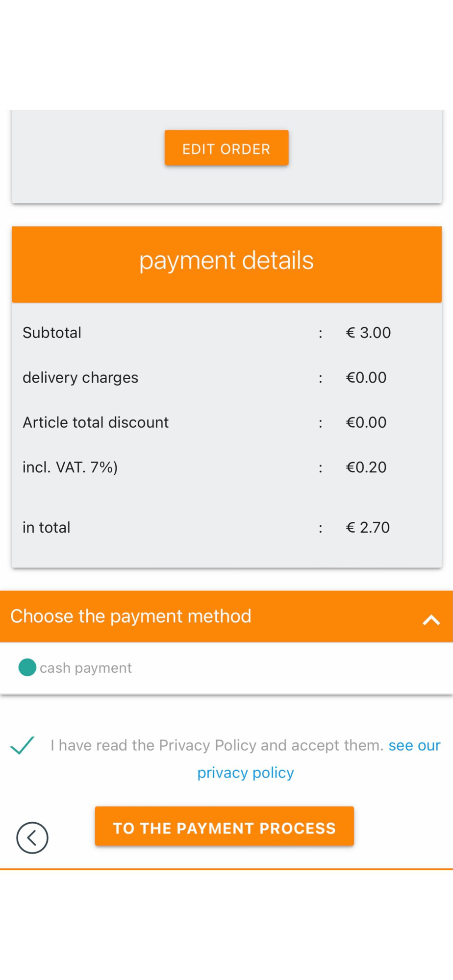Viewport: 453px width, 980px height.
Task: Select the Subtotal row label
Action: coord(52,333)
